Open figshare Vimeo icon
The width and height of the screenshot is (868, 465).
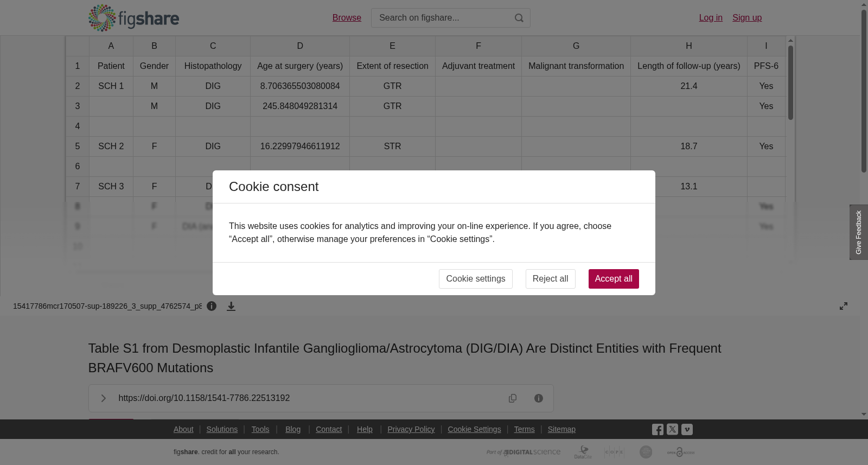pos(687,429)
